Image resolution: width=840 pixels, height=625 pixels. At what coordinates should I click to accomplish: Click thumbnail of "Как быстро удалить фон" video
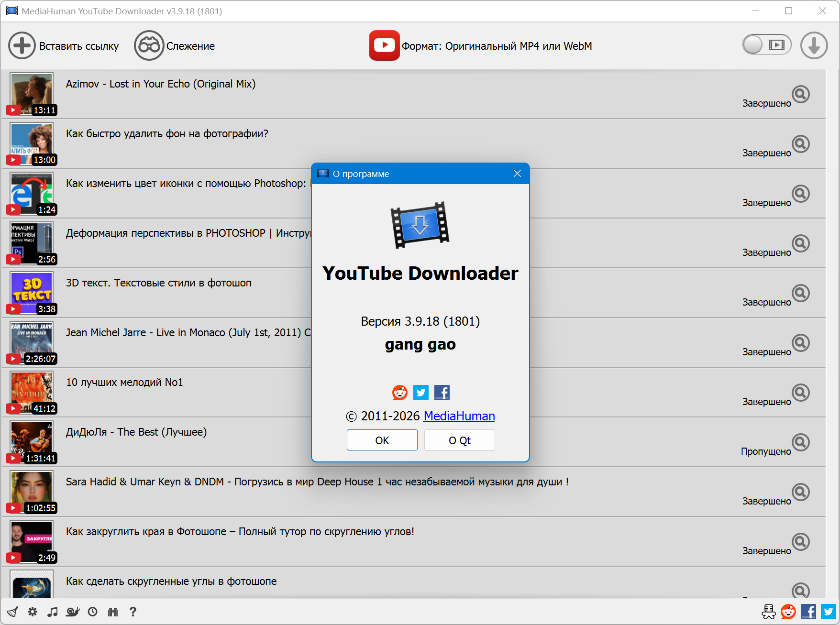[32, 144]
